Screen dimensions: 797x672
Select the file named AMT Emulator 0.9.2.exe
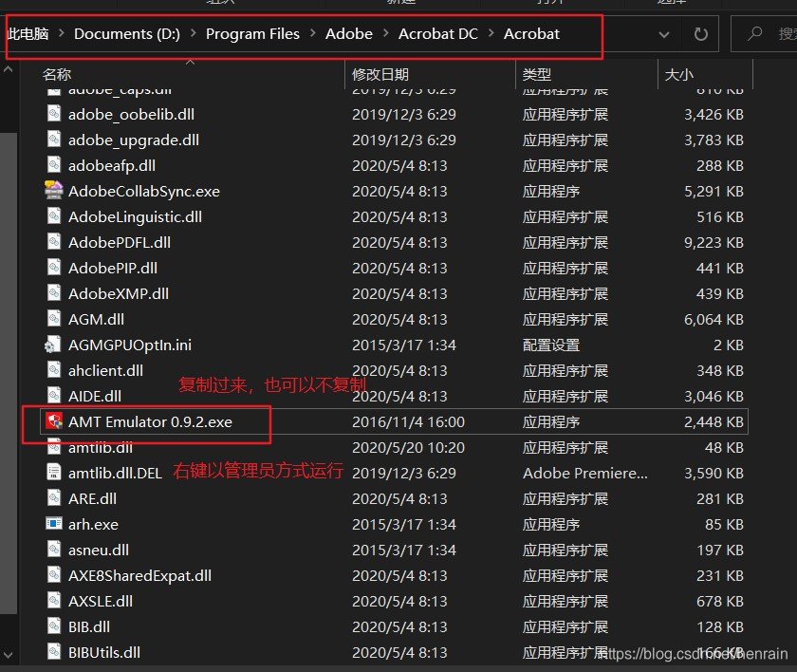[150, 421]
